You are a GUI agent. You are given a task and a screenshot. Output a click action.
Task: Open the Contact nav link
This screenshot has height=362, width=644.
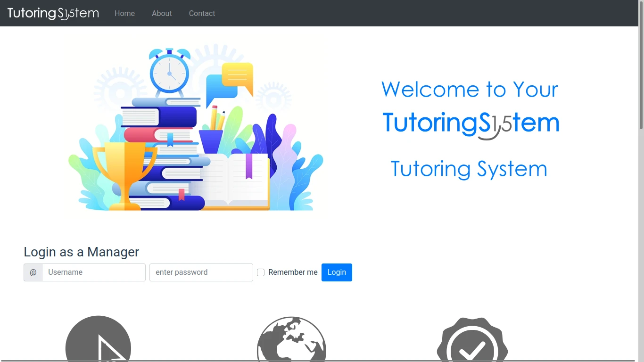coord(202,13)
